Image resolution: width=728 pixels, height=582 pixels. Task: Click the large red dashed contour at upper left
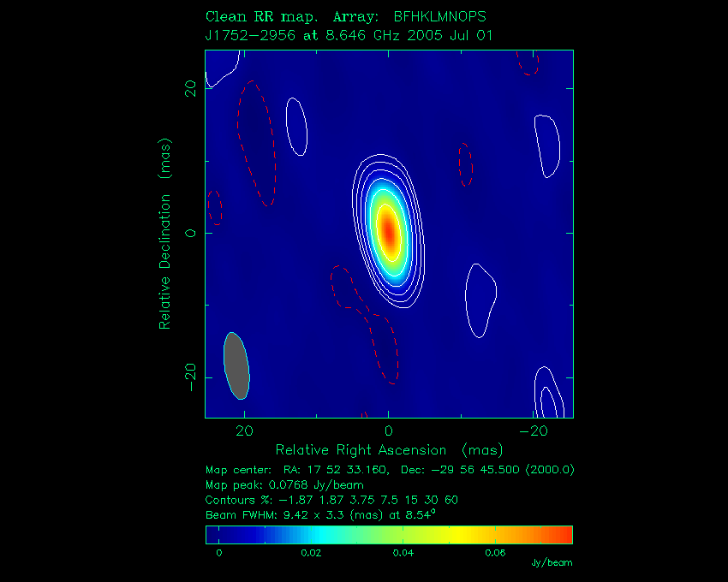tap(256, 144)
